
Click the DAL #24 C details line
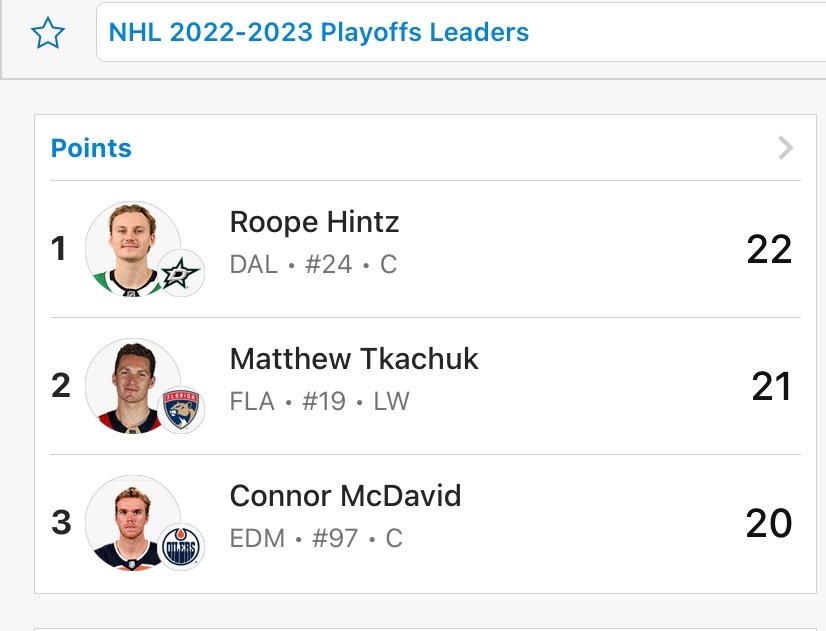[x=313, y=264]
